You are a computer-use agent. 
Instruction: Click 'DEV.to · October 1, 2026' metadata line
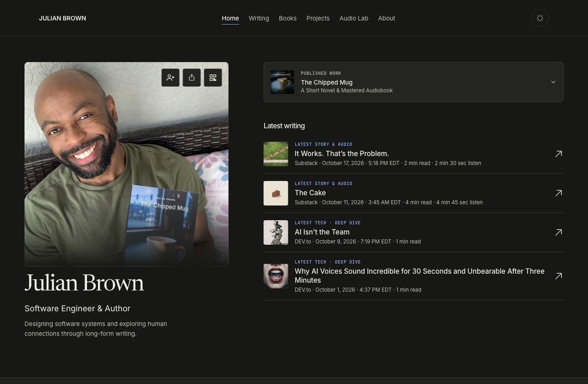(x=358, y=290)
